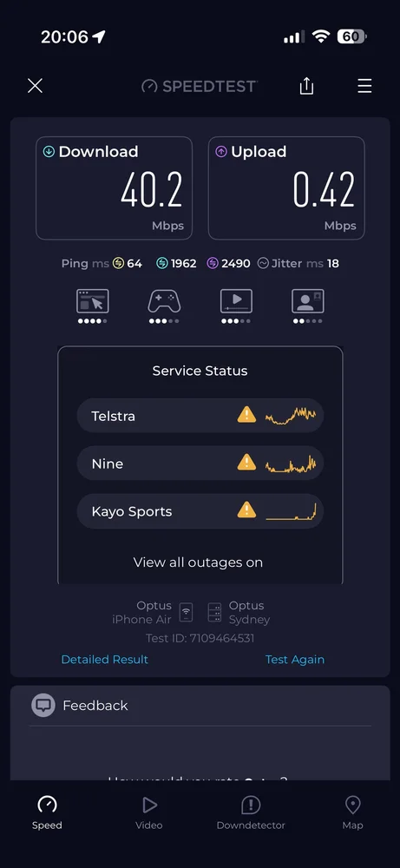Screen dimensions: 400x868
Task: Tap the gaming controller rating icon
Action: [x=164, y=301]
